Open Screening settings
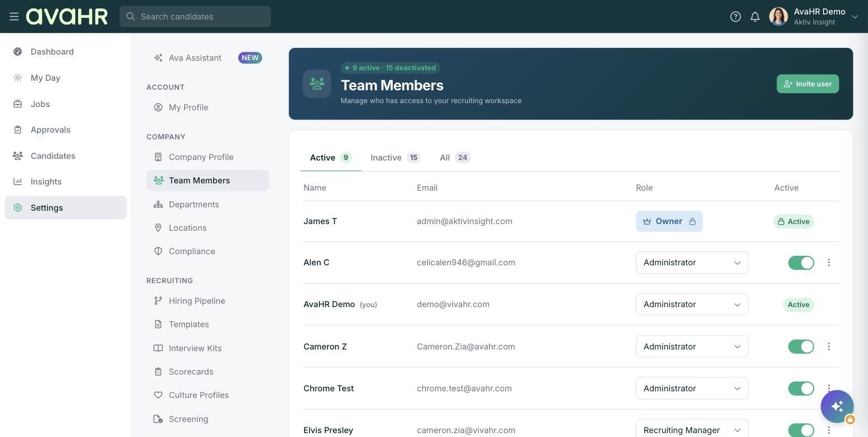868x437 pixels. point(208,419)
